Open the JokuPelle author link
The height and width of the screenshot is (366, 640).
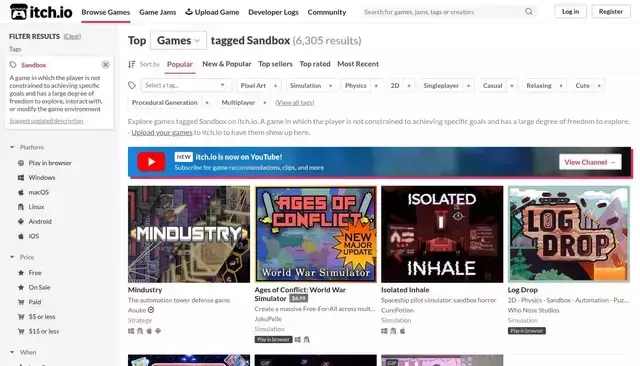pyautogui.click(x=268, y=319)
